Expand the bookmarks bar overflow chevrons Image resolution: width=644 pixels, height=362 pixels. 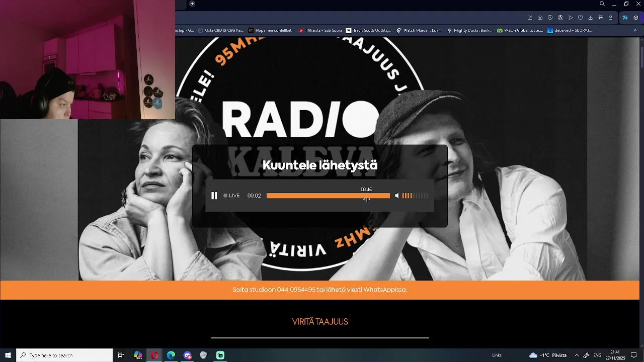click(635, 30)
